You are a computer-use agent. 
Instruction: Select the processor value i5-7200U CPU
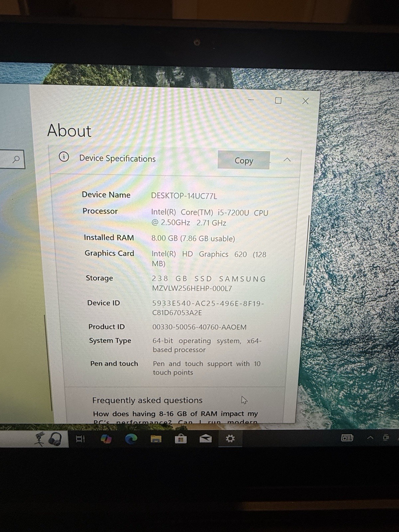coord(210,217)
